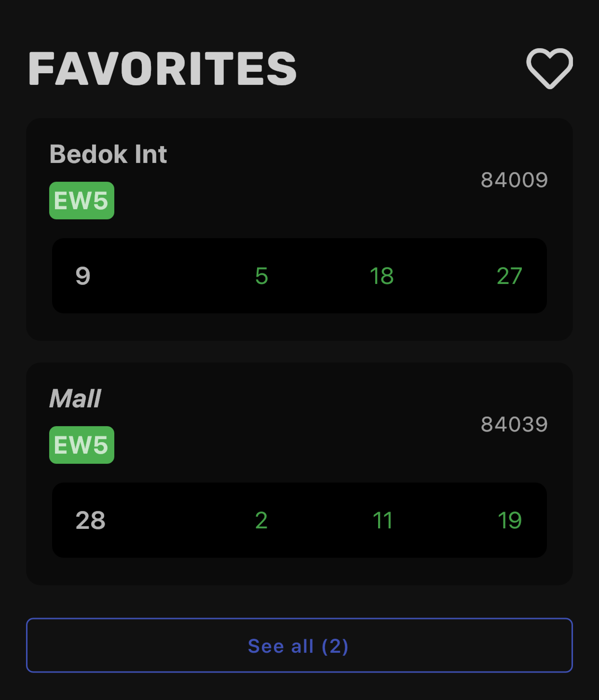599x700 pixels.
Task: Click empty space right of bus 28 number
Action: tap(176, 520)
